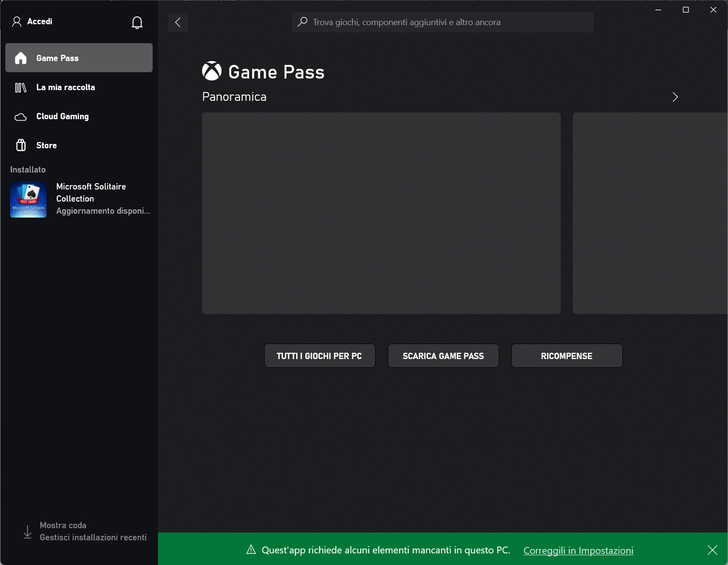Go back with the left arrow button

pos(178,22)
